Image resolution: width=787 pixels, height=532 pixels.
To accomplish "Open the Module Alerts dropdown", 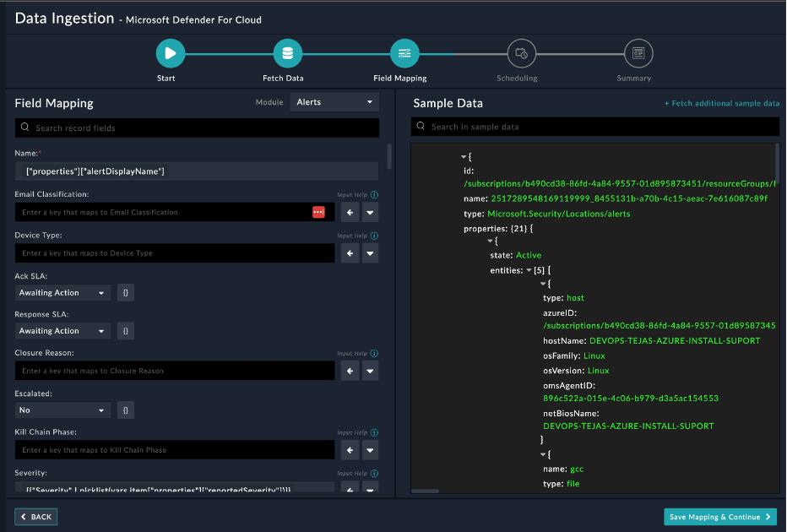I will pos(334,102).
